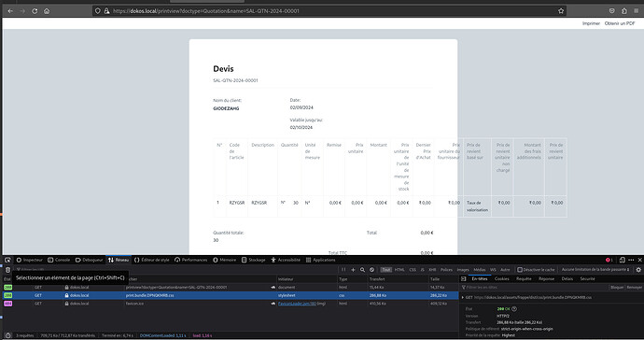Filter requests by HTML
Viewport: 644px width, 340px height.
point(399,270)
